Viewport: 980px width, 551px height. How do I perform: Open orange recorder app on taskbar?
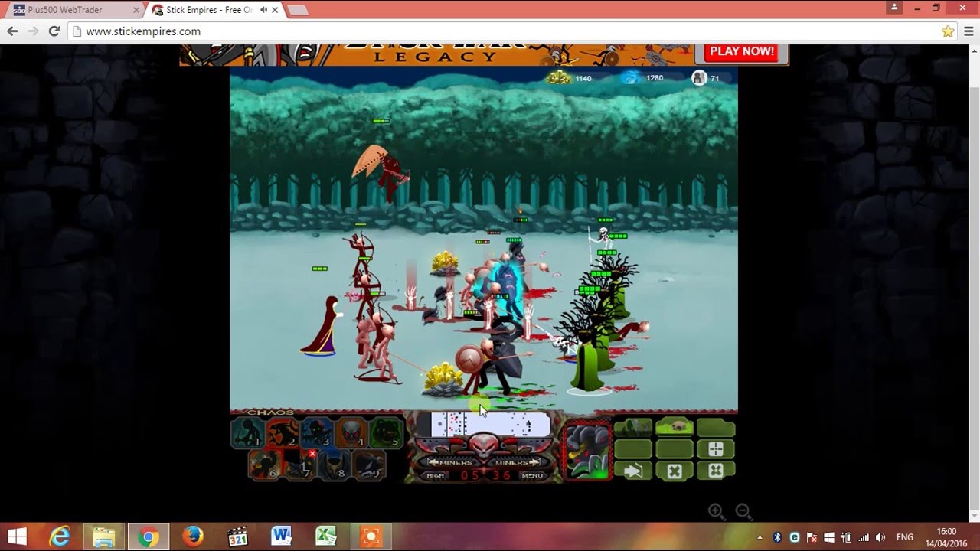(x=371, y=536)
